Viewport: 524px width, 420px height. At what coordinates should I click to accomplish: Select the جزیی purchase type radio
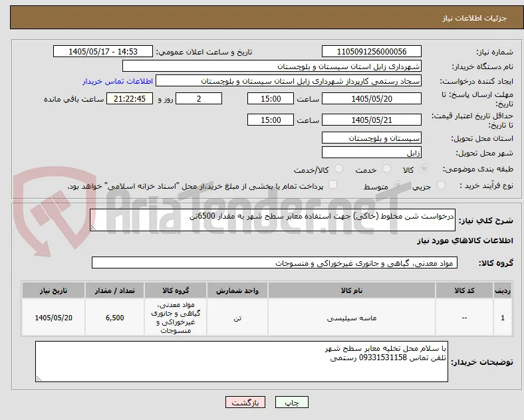click(x=441, y=185)
